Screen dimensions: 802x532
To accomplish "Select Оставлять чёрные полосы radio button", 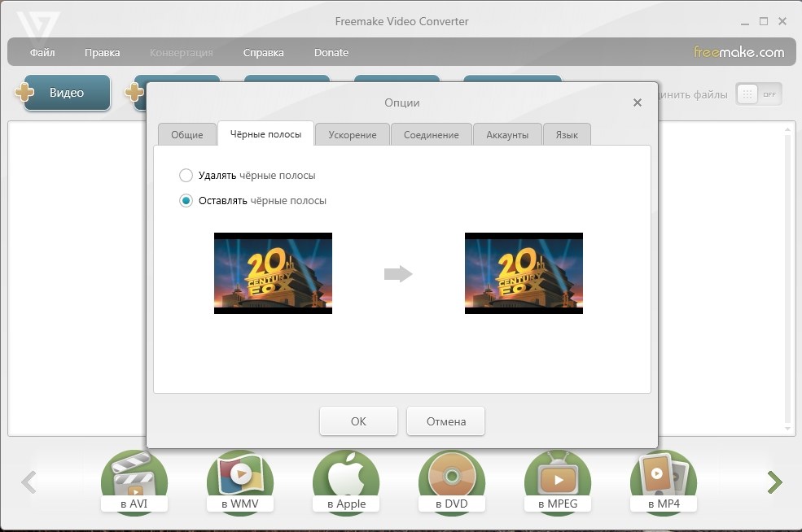I will click(186, 201).
